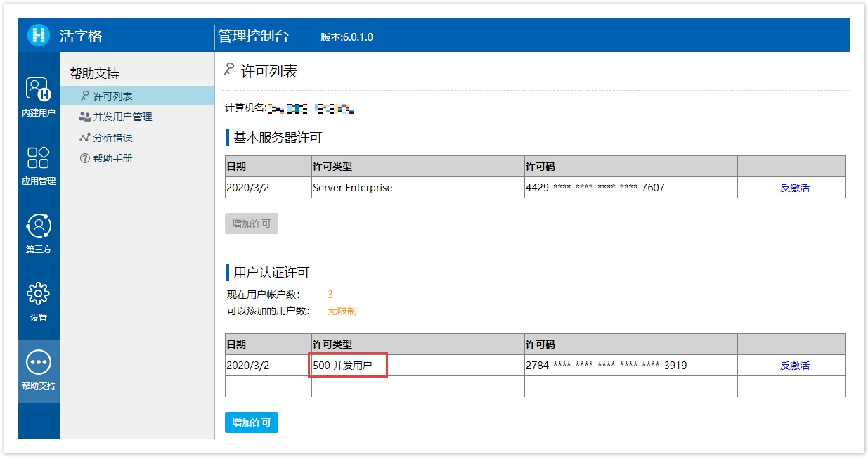The image size is (868, 457).
Task: Open 并发用户管理 menu item
Action: point(122,117)
